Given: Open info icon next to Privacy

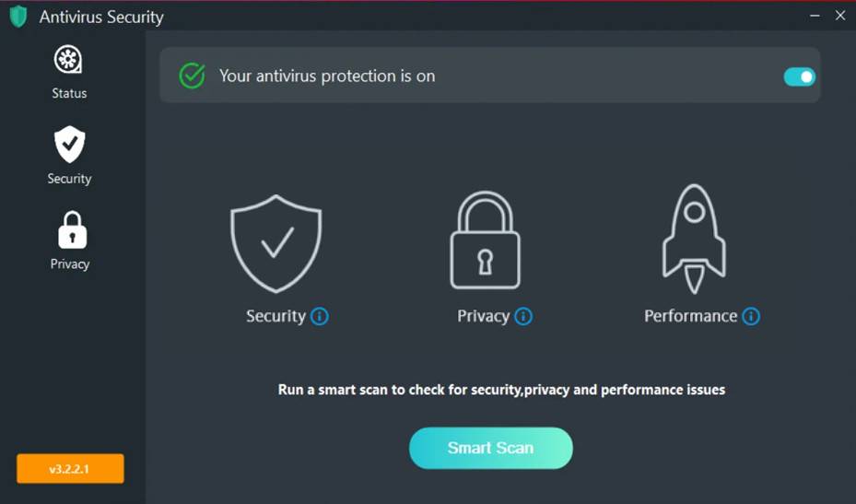Looking at the screenshot, I should tap(523, 317).
